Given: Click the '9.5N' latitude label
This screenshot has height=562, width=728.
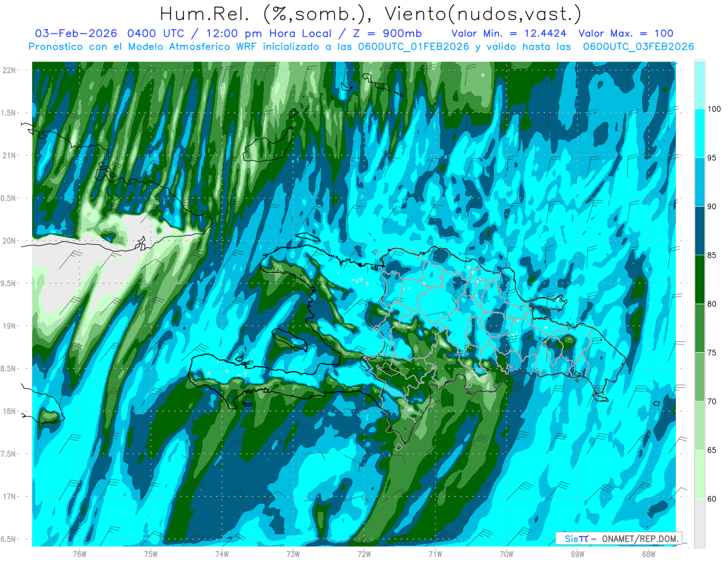Looking at the screenshot, I should (x=9, y=283).
